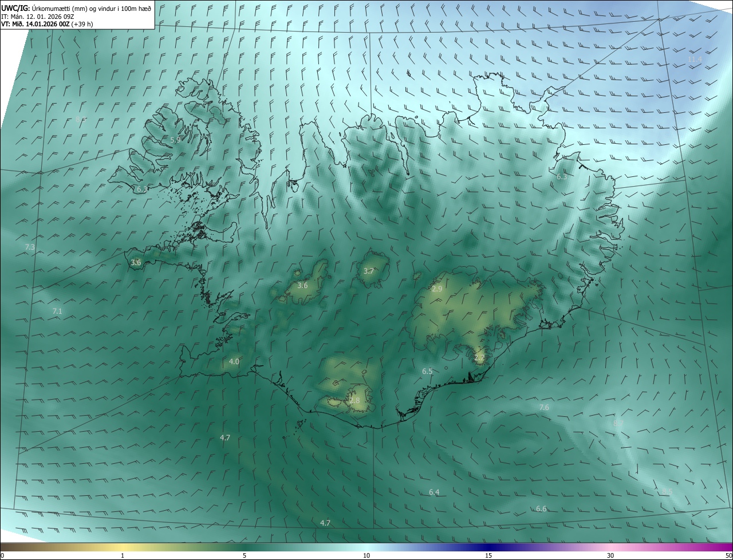Click the 7.6 value label over the sea
This screenshot has width=733, height=560.
tap(544, 407)
